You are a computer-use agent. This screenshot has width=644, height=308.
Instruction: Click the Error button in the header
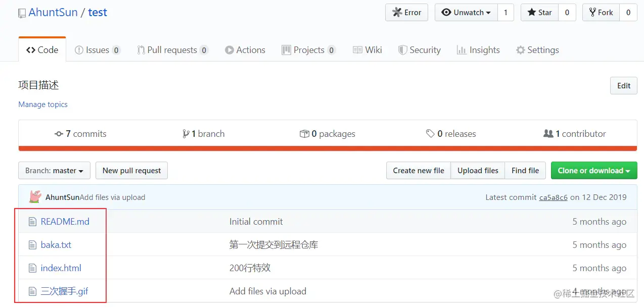(x=406, y=13)
